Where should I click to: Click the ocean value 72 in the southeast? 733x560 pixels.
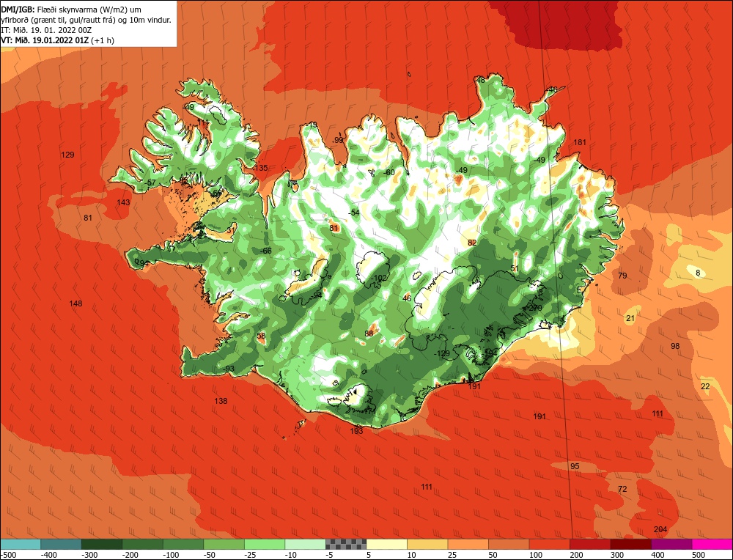point(622,489)
